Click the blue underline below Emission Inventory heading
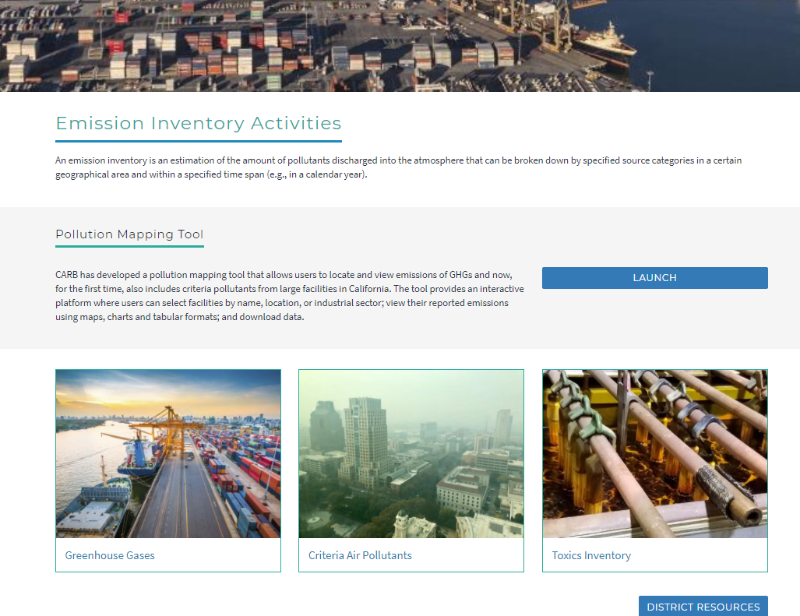Viewport: 800px width, 616px height. click(x=198, y=141)
